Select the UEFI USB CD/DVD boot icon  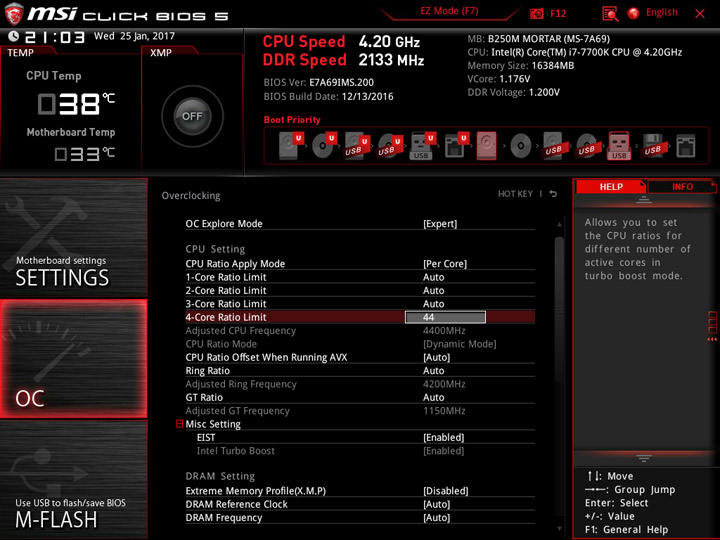[x=390, y=146]
